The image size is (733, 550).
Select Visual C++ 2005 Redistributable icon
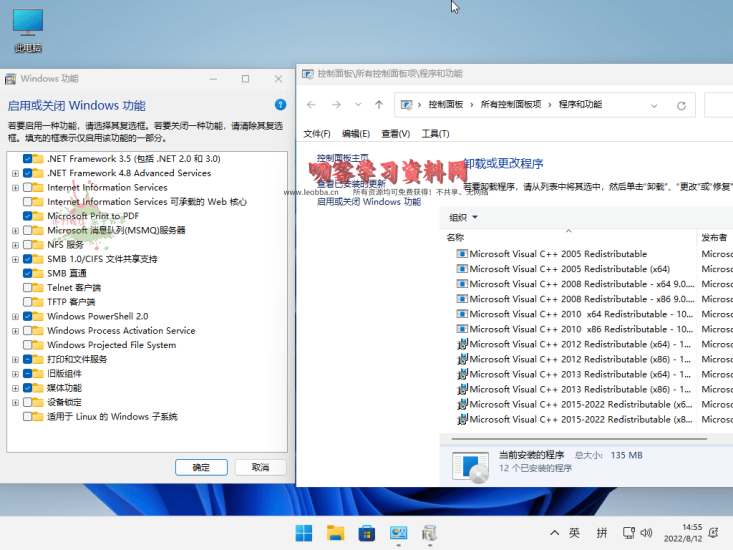point(462,254)
